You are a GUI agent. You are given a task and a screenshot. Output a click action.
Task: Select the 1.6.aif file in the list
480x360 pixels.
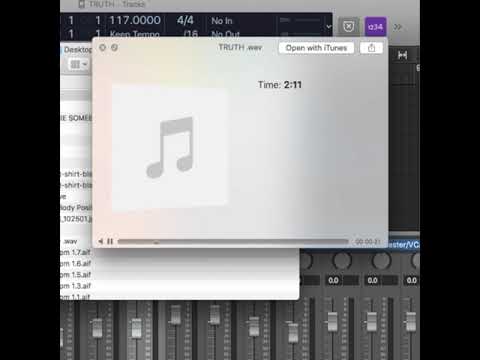tap(76, 263)
